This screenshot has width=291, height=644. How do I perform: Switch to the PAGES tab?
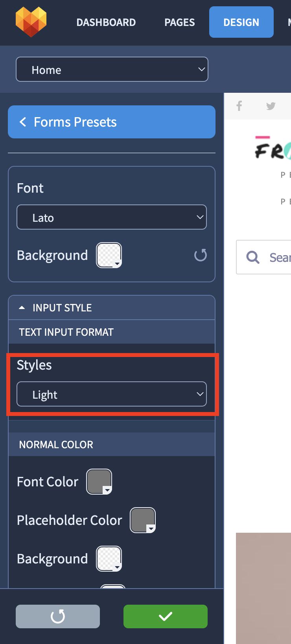(180, 22)
